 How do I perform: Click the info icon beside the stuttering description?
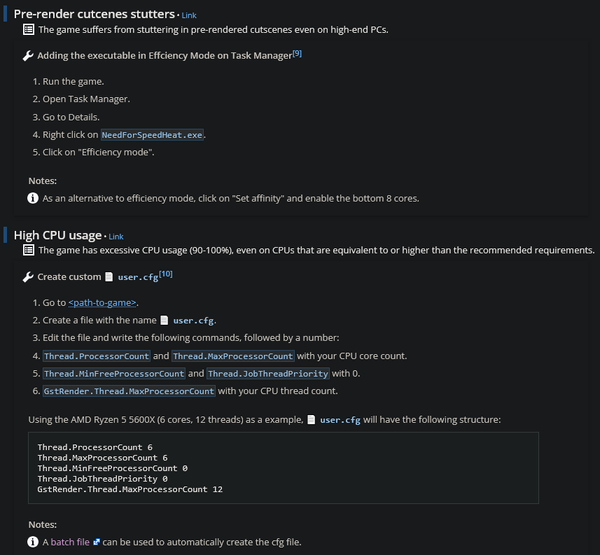pos(29,29)
